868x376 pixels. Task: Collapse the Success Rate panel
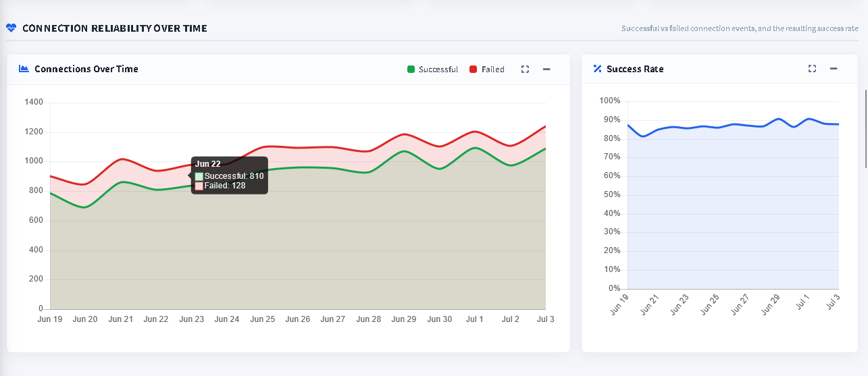point(834,69)
